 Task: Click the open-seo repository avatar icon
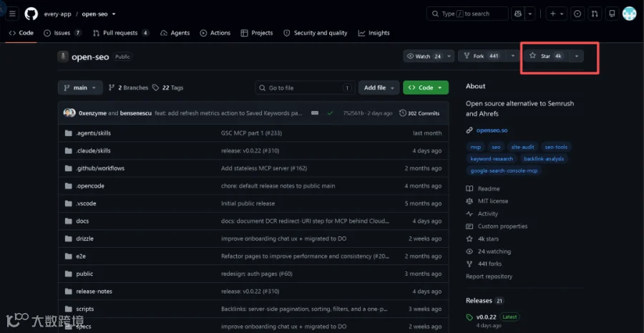point(63,57)
